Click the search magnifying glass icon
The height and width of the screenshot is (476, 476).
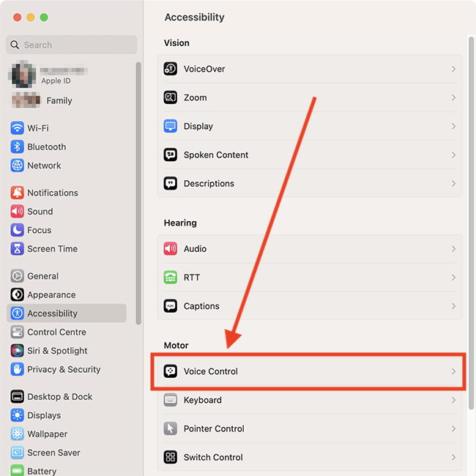(15, 45)
